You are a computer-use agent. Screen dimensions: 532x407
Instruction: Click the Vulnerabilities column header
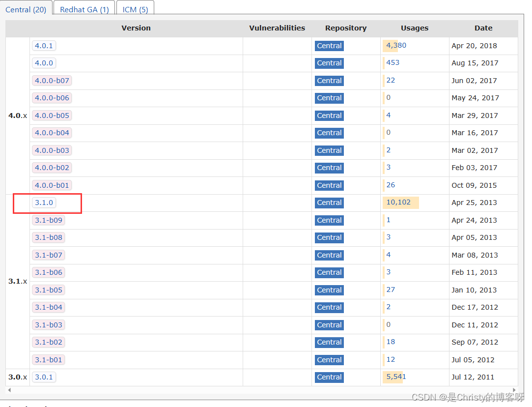[277, 28]
